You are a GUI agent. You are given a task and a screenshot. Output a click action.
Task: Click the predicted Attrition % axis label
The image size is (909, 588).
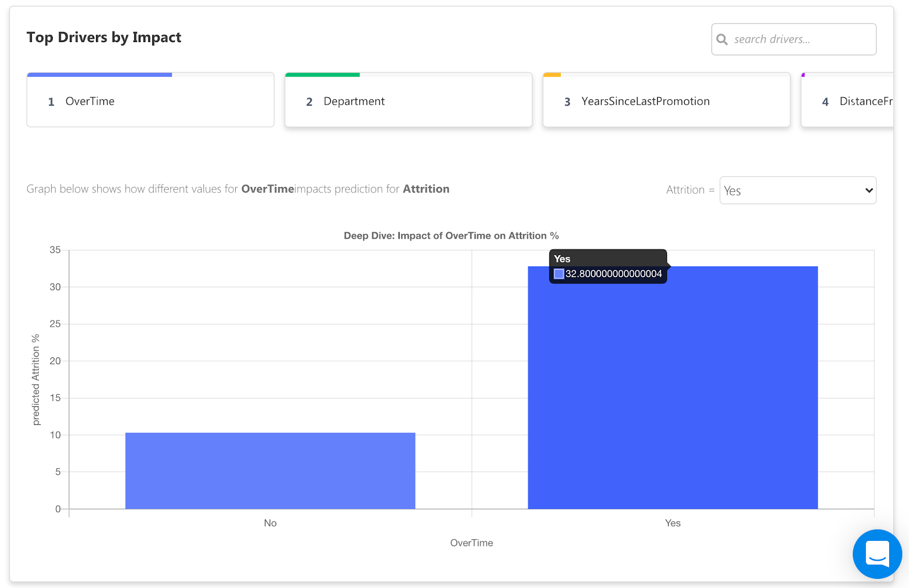point(36,380)
